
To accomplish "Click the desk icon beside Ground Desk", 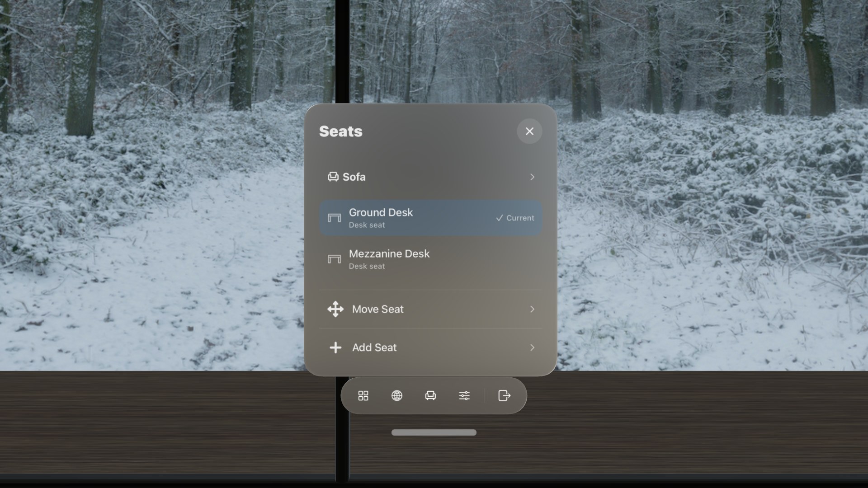I will (334, 218).
